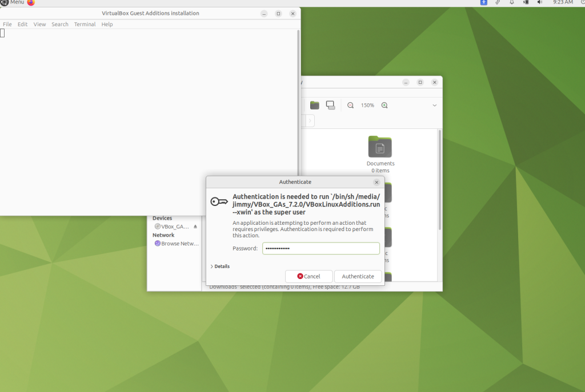Cancel the authentication prompt
585x392 pixels.
pos(308,277)
